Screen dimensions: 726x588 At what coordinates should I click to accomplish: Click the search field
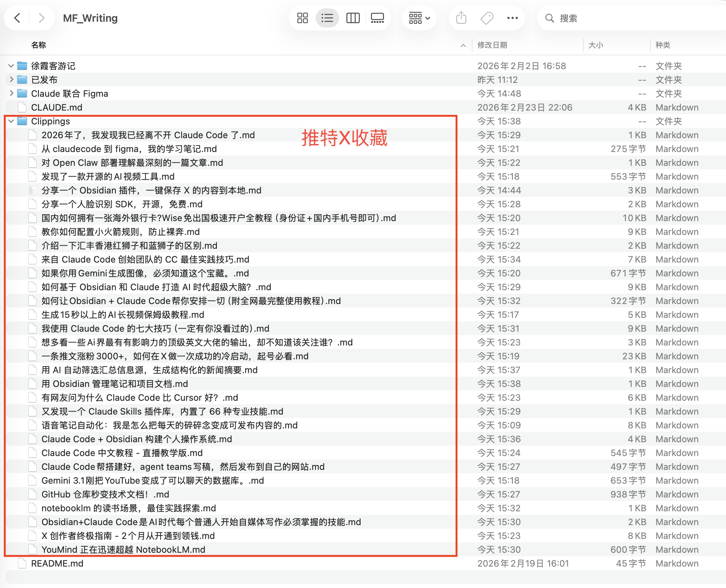tap(632, 18)
